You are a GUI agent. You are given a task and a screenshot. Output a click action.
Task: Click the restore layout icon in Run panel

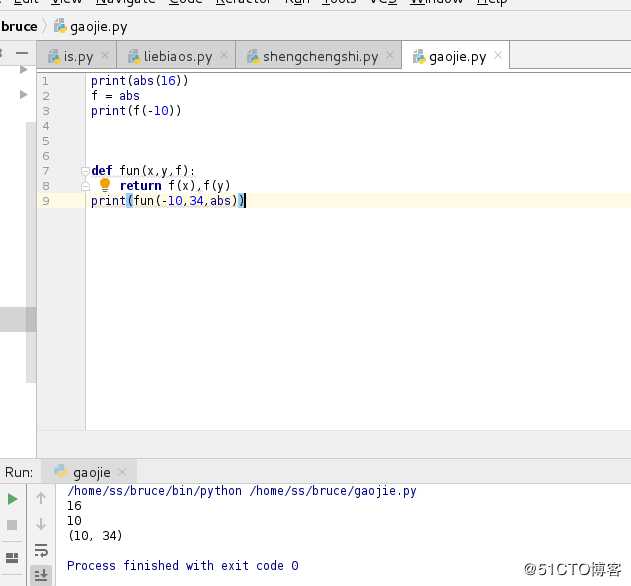(12, 558)
